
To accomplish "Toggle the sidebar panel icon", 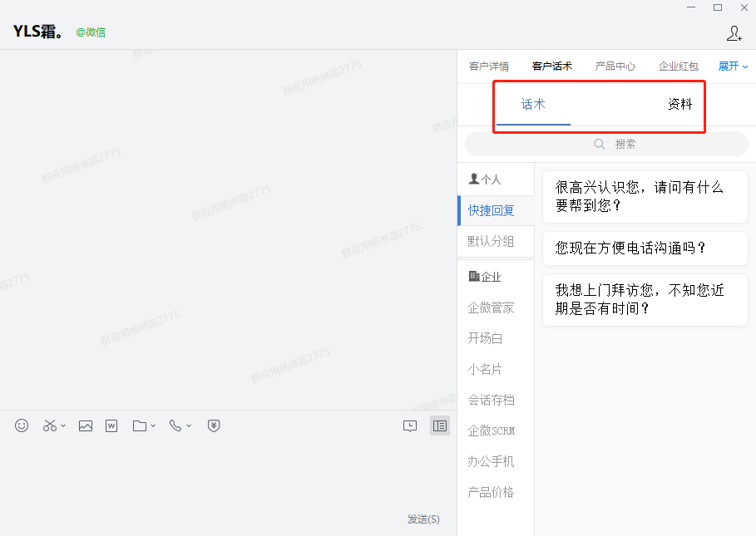I will click(440, 425).
